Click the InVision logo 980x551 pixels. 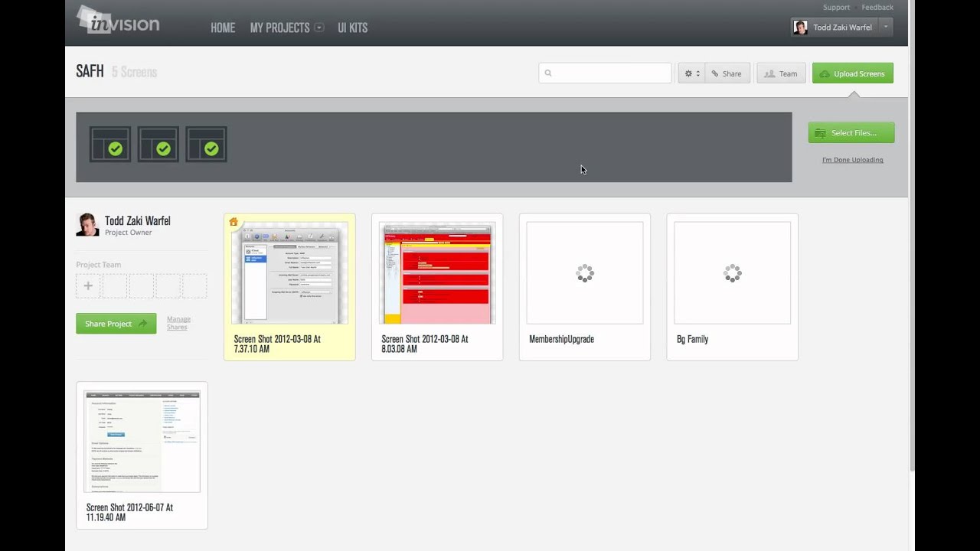click(118, 21)
